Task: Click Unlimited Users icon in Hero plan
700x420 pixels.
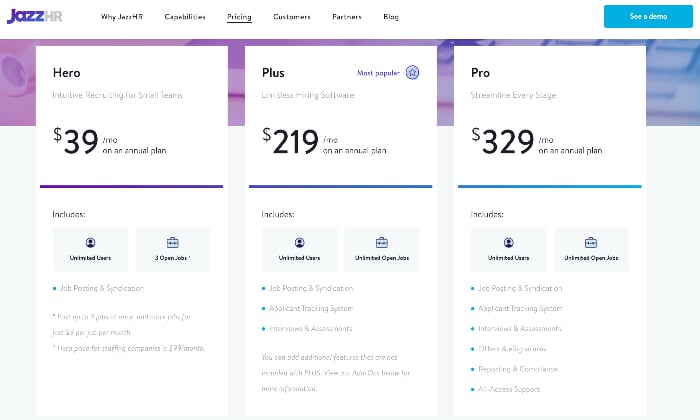Action: coord(90,242)
